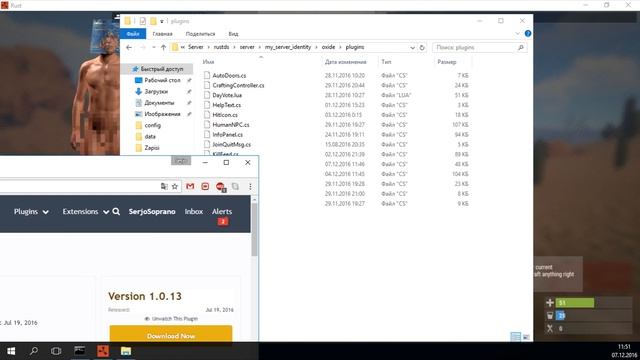Sort by the Размер column header
Viewport: 640px width, 360px height.
pos(447,62)
